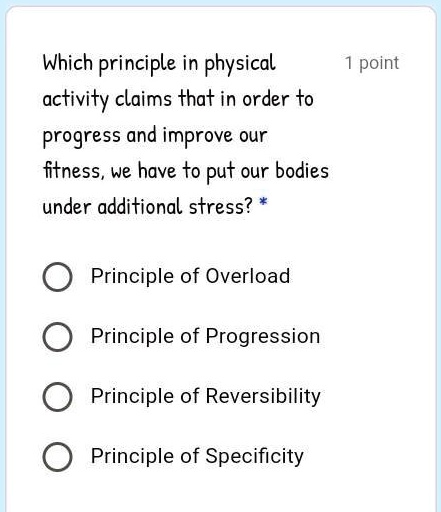Click the "Principle of Overload" label text

click(190, 276)
